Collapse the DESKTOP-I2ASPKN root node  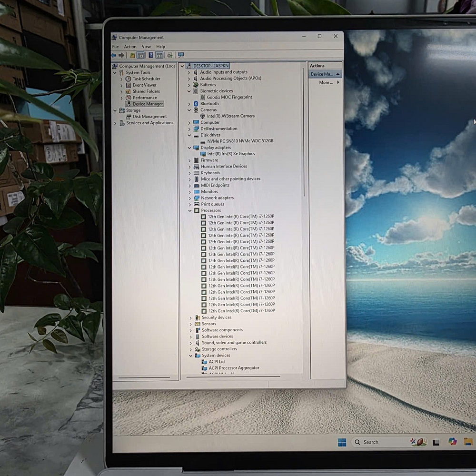182,66
